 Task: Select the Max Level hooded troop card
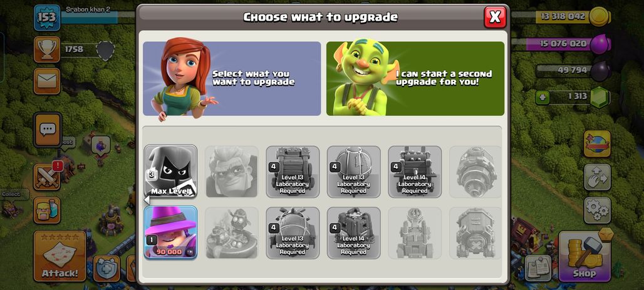[170, 171]
